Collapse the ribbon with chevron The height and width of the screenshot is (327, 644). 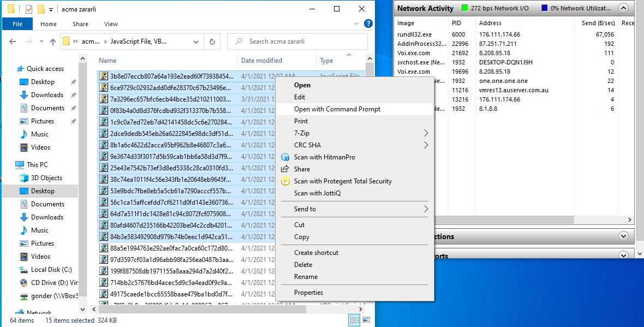tap(356, 24)
